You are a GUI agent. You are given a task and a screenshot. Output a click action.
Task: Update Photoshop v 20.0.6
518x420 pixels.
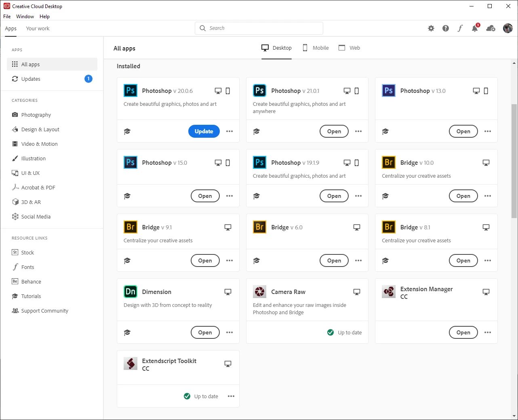click(x=204, y=131)
